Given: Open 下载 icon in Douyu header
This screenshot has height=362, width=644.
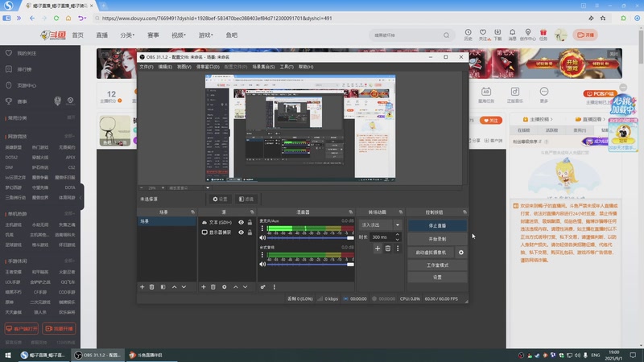Looking at the screenshot, I should [497, 35].
